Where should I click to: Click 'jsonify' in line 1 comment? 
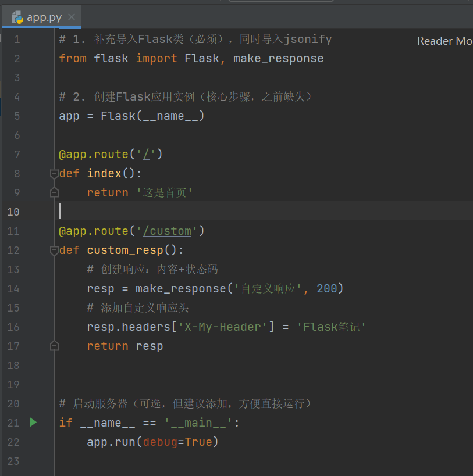click(x=308, y=40)
